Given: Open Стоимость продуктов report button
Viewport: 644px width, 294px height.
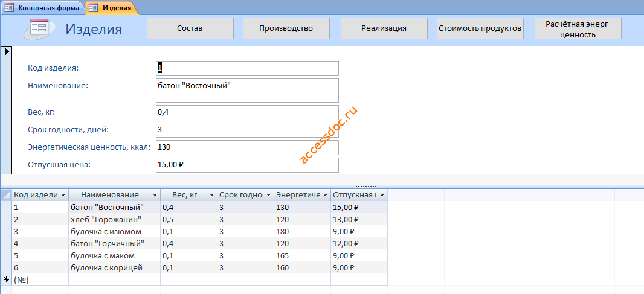Looking at the screenshot, I should pos(480,28).
